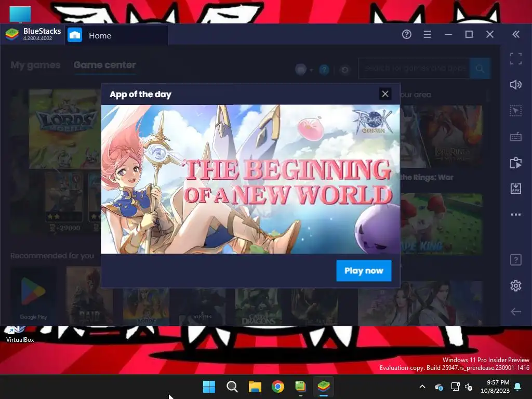Toggle fullscreen mode in side toolbar
Image resolution: width=532 pixels, height=399 pixels.
pos(516,59)
